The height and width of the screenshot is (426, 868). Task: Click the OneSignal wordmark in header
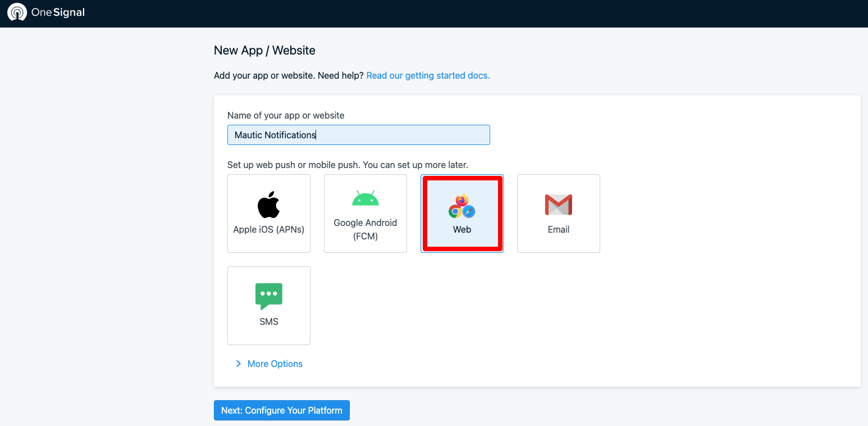pyautogui.click(x=58, y=12)
